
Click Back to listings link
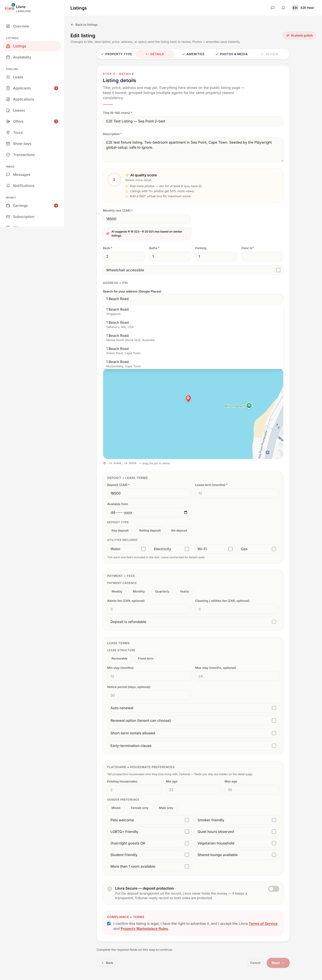[84, 25]
